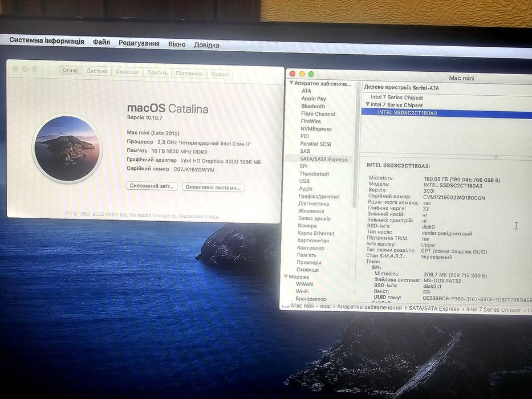
Task: Select SAS in sidebar
Action: click(304, 151)
